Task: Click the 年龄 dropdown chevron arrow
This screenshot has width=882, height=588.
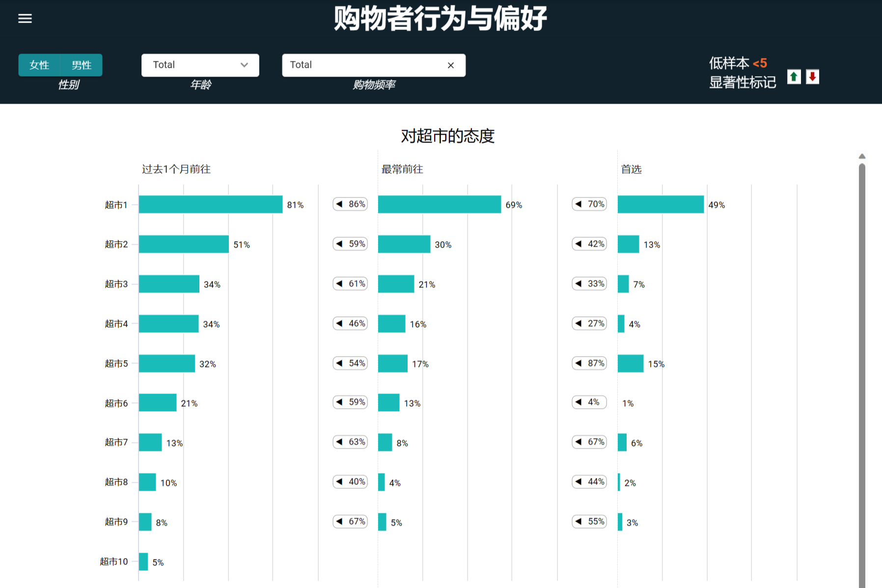Action: coord(244,65)
